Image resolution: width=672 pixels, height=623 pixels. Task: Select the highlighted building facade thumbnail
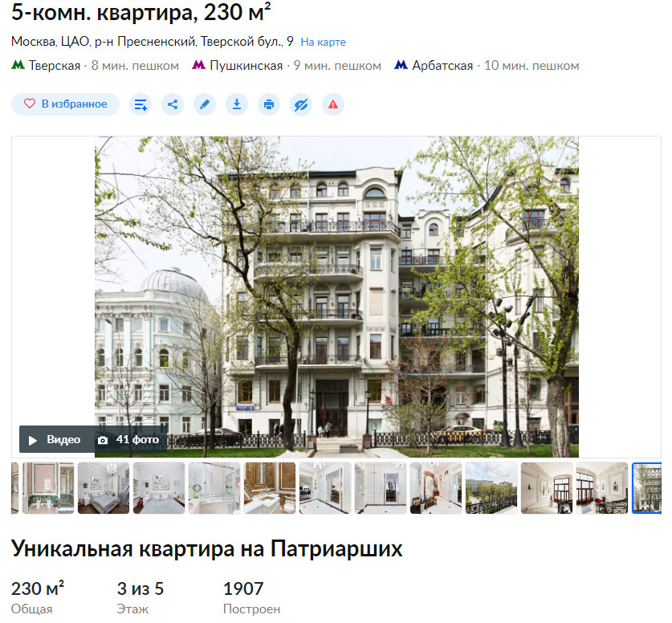(x=647, y=488)
